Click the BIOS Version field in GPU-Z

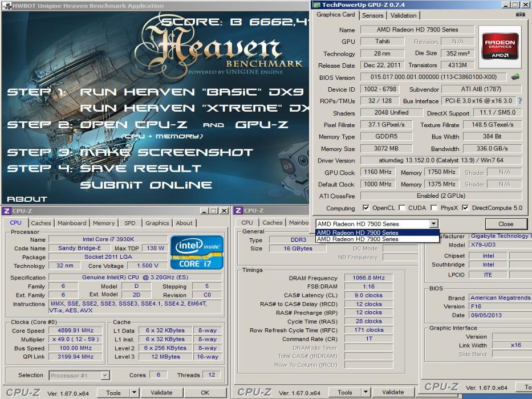pyautogui.click(x=433, y=77)
